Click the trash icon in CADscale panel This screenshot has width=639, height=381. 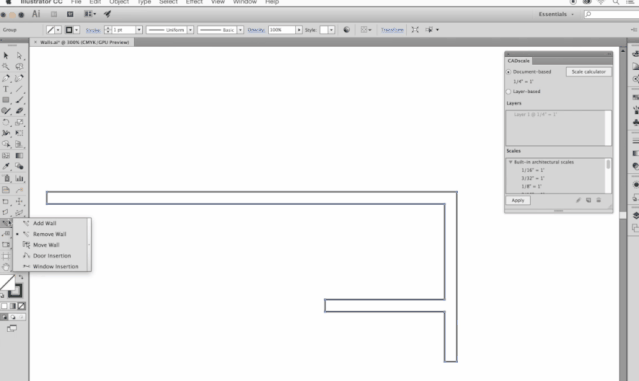click(x=599, y=200)
